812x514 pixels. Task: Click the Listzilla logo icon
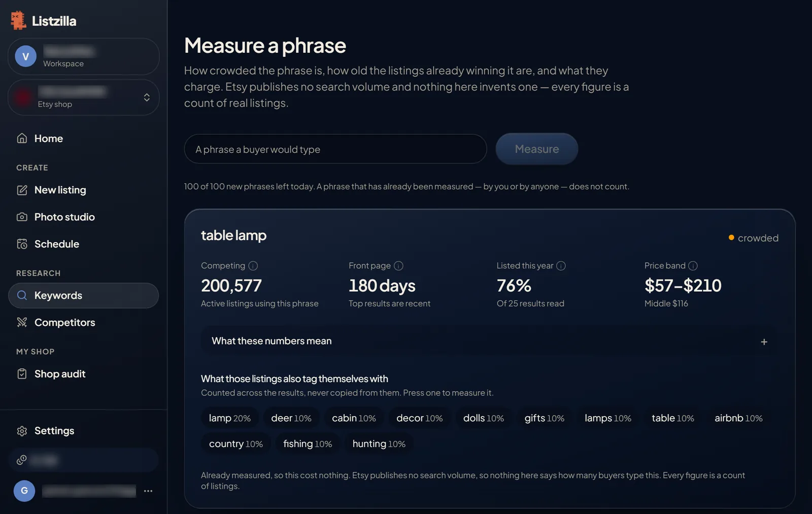(18, 20)
